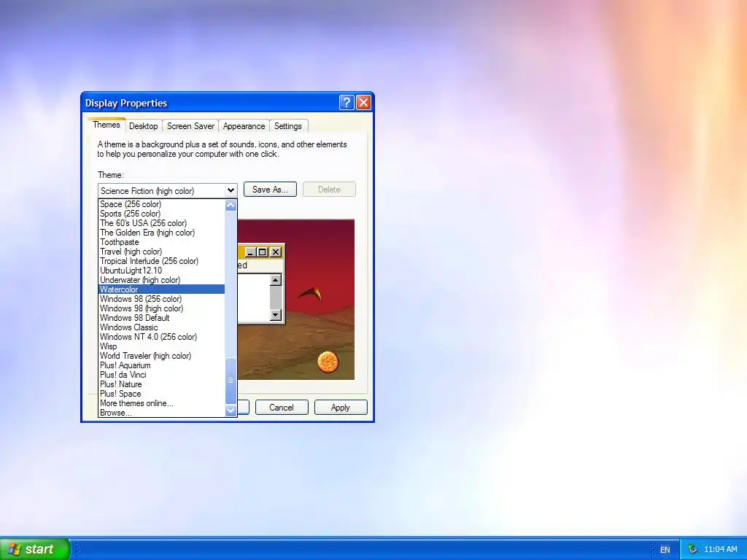Pick The 60's USA (256 color)
This screenshot has width=747, height=560.
(161, 223)
